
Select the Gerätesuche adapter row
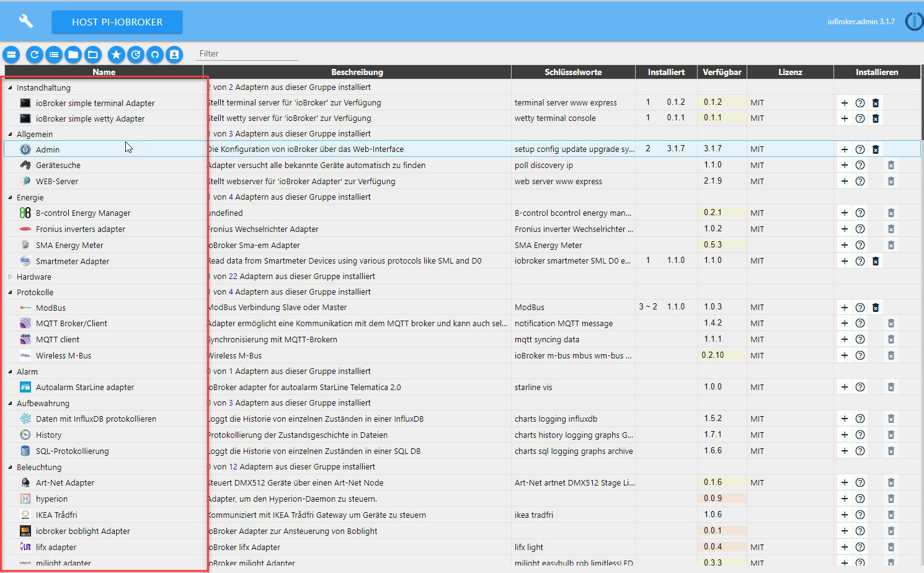(x=462, y=165)
